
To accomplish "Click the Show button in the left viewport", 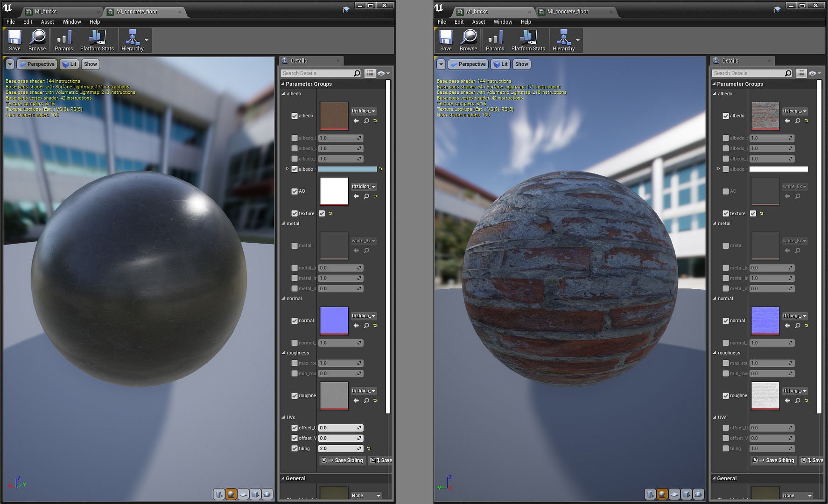I will (x=91, y=64).
